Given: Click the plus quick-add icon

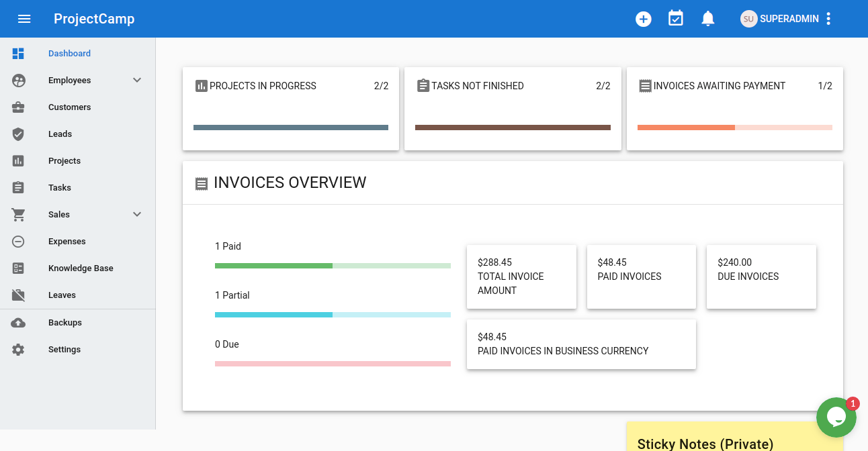Looking at the screenshot, I should tap(644, 19).
